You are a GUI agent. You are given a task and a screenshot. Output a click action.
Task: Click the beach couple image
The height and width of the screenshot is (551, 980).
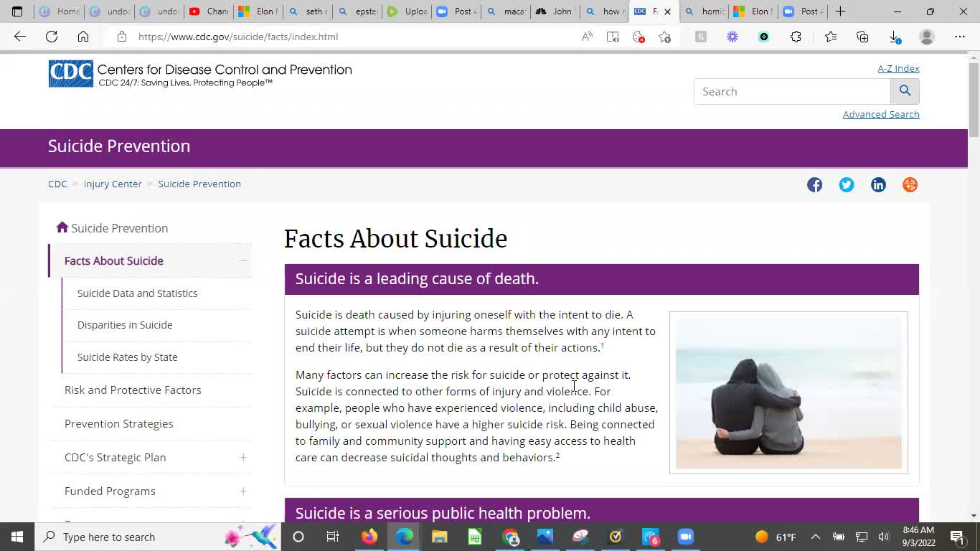pos(788,392)
